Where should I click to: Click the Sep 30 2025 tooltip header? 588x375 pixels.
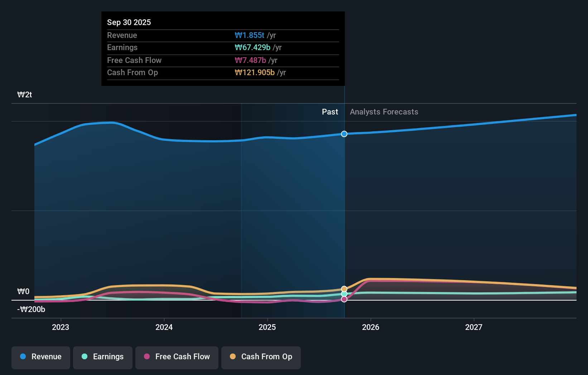pyautogui.click(x=129, y=22)
